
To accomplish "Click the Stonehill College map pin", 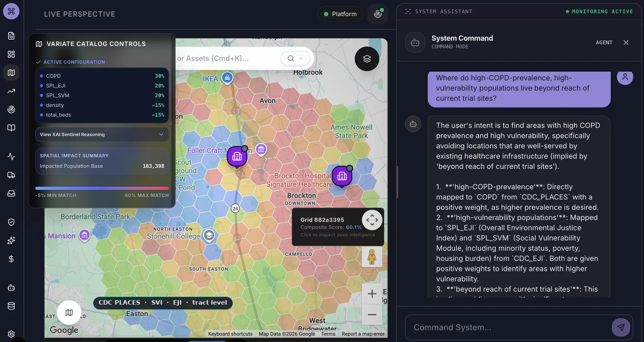I will 209,235.
